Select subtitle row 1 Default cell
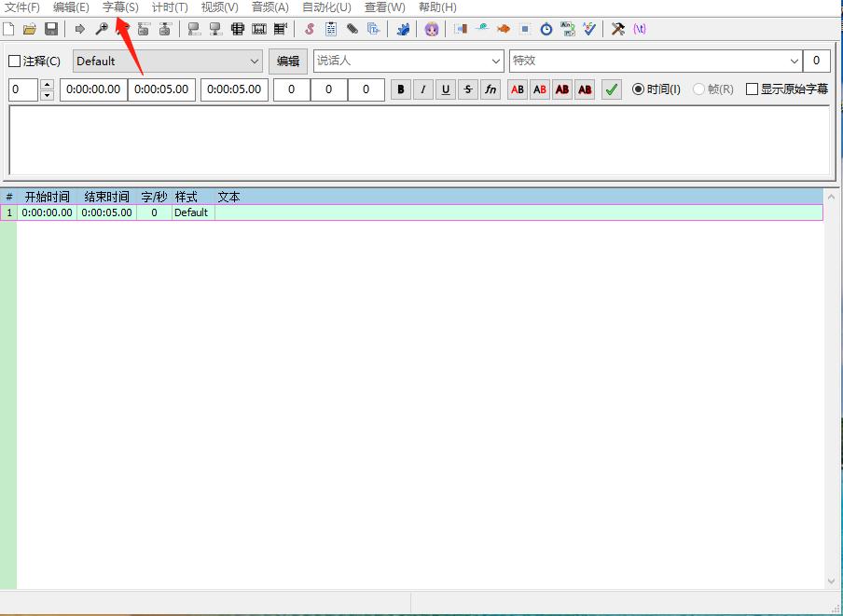Viewport: 843px width, 616px height. [191, 212]
